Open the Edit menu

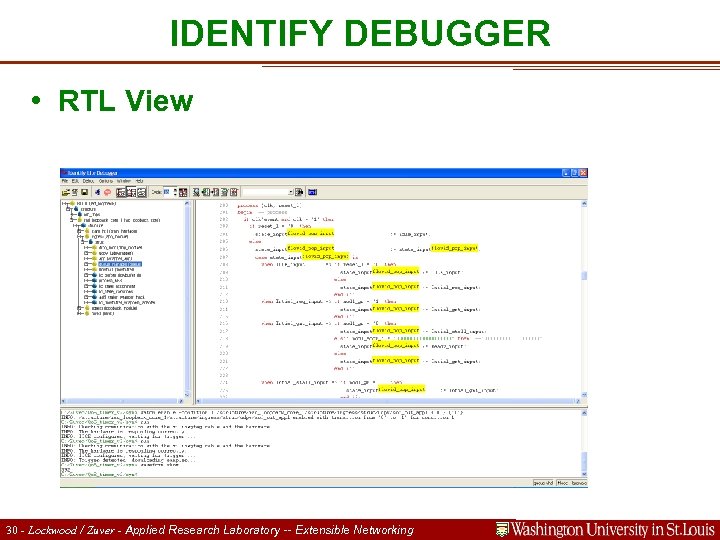[x=75, y=181]
